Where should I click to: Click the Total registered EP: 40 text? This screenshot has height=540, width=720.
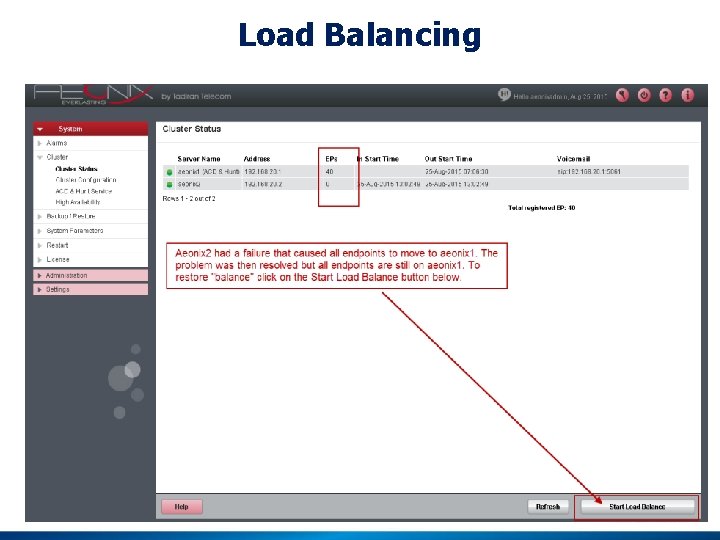541,208
